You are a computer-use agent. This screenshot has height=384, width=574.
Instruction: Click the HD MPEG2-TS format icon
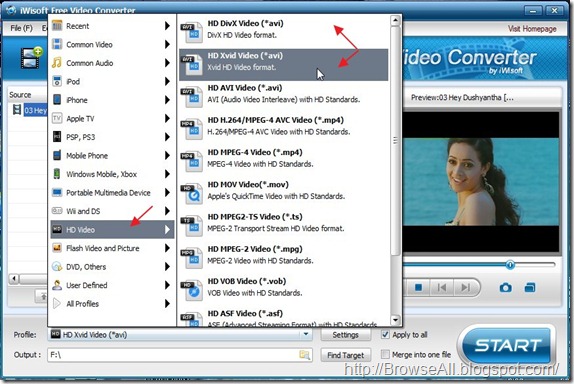coord(191,226)
